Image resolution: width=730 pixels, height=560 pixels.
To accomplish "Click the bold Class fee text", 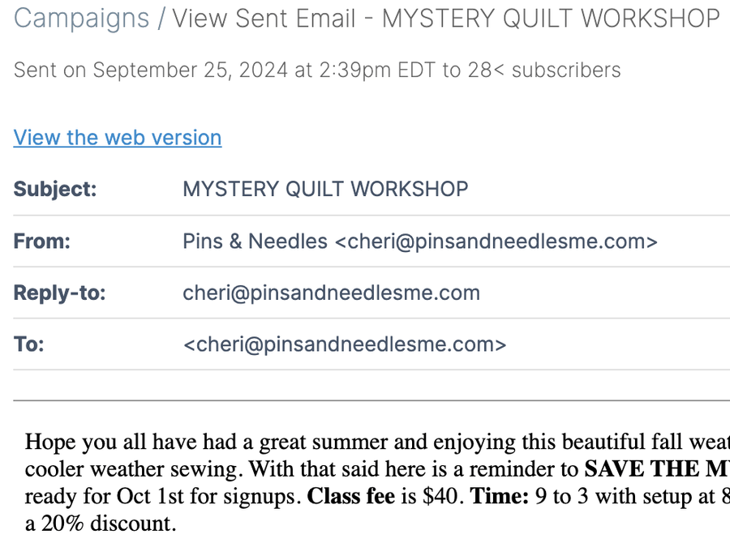I will pyautogui.click(x=350, y=496).
